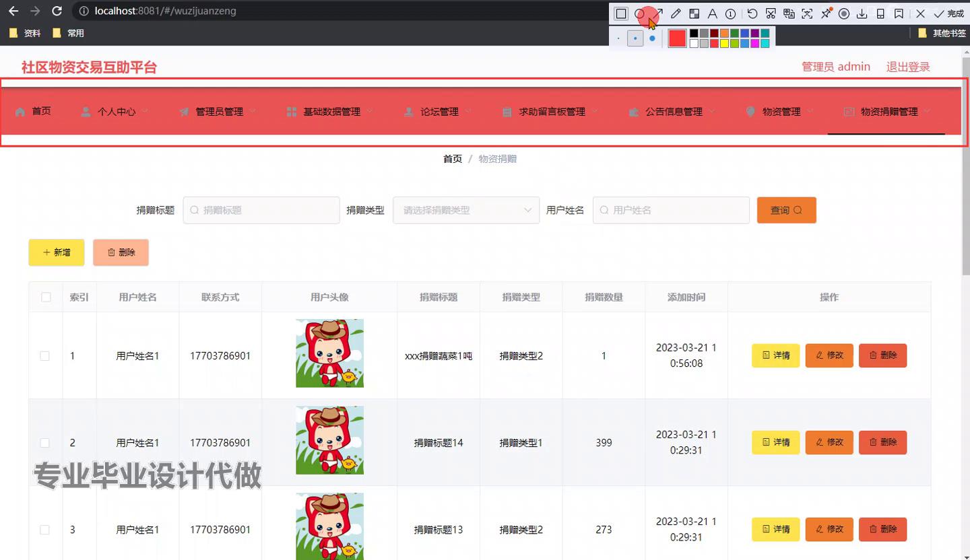Click the text recognition scan icon

click(807, 13)
